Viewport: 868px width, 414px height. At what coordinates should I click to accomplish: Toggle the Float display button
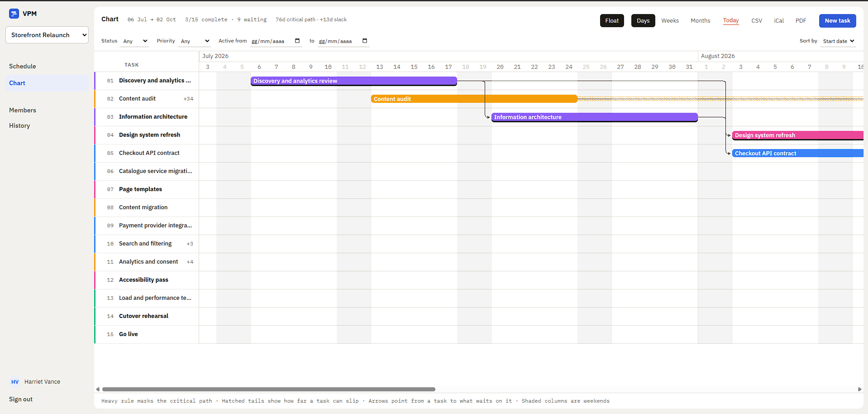click(612, 21)
